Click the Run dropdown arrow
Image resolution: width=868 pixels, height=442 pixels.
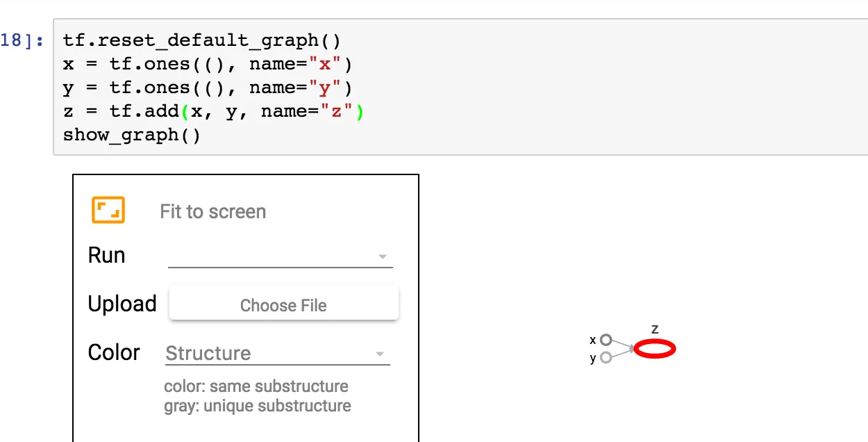[x=382, y=257]
